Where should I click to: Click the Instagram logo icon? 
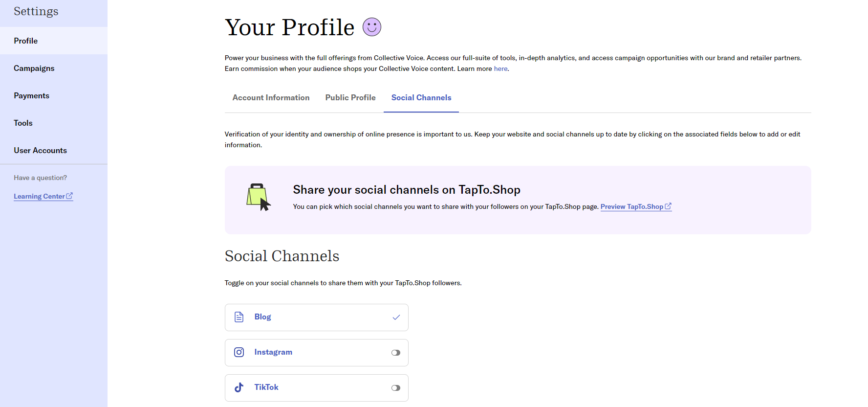coord(239,352)
